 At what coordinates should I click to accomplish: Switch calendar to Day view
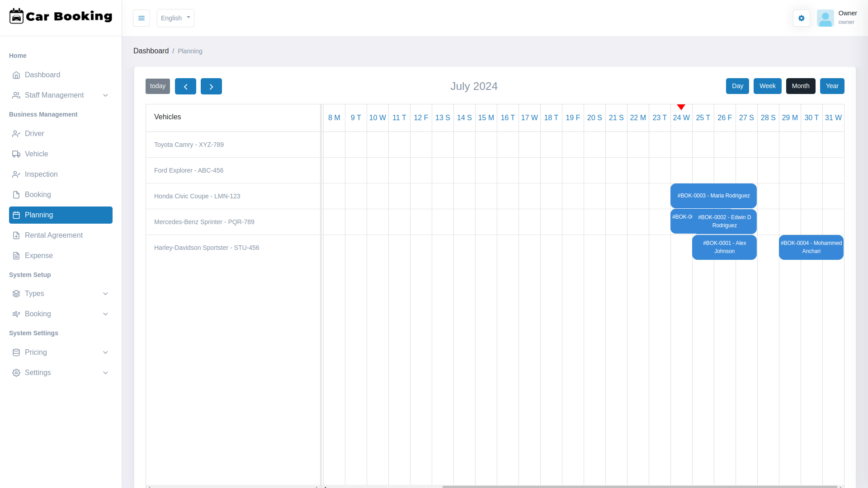[x=737, y=86]
